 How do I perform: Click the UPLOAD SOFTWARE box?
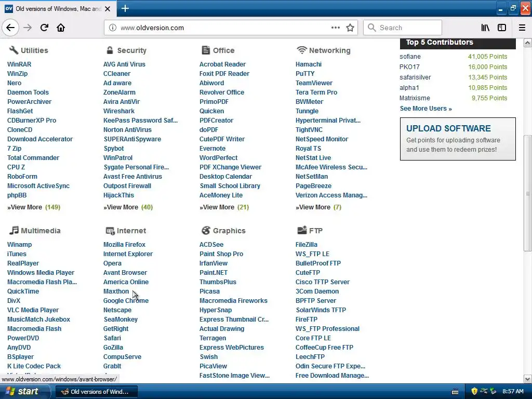coord(458,139)
